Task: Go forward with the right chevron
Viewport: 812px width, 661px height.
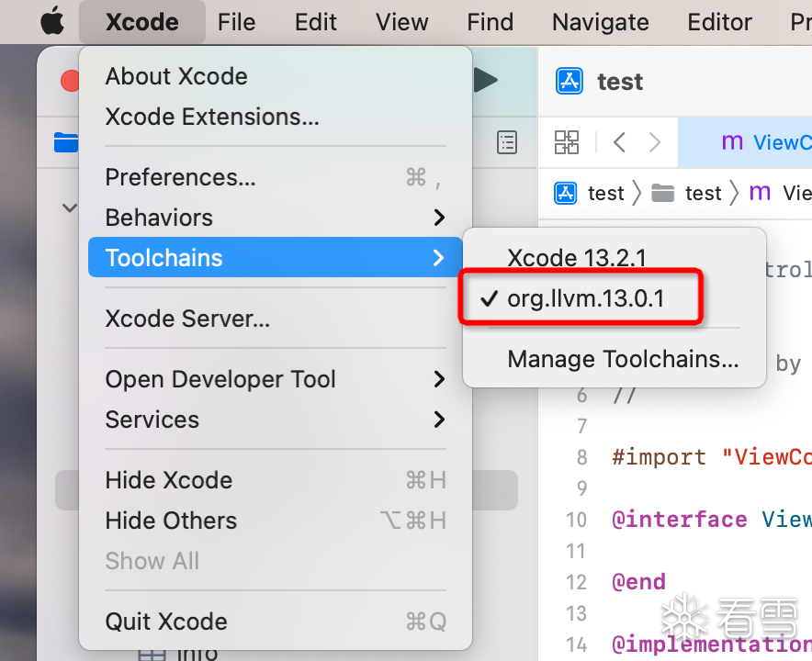Action: tap(655, 141)
